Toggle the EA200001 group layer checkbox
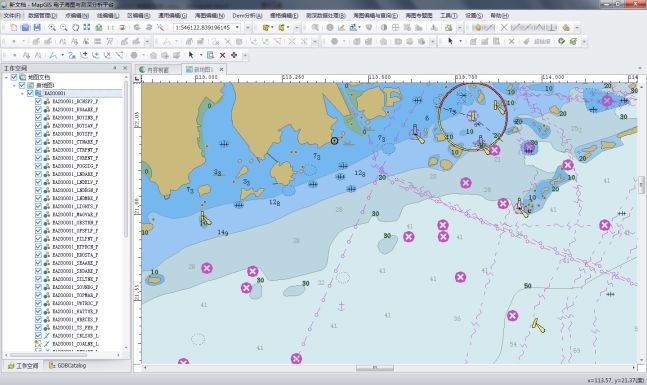The width and height of the screenshot is (647, 385). pos(30,93)
